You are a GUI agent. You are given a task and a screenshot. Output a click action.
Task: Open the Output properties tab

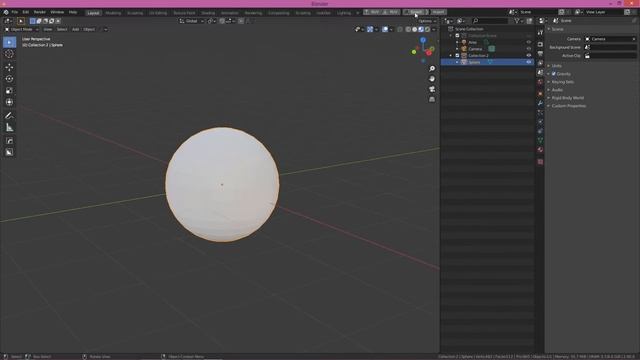pyautogui.click(x=540, y=53)
